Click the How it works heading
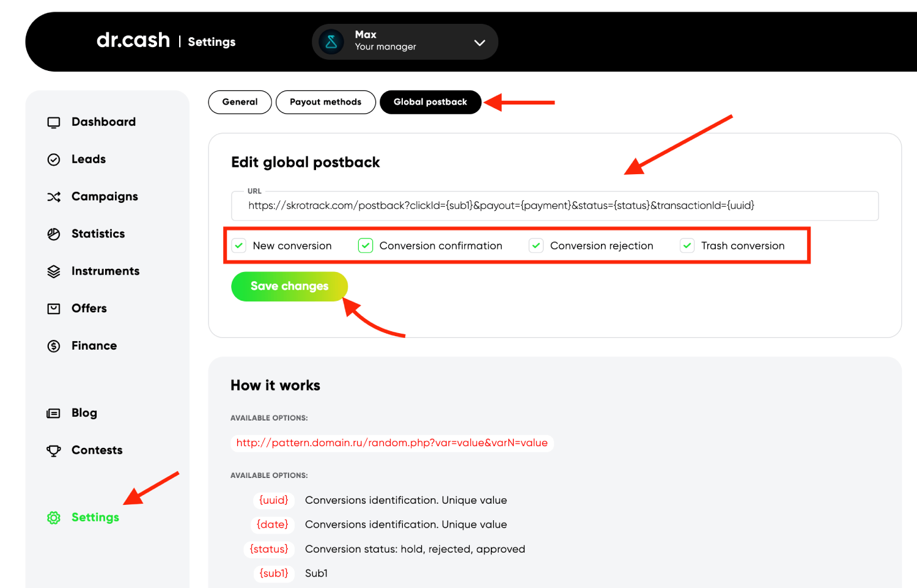 [275, 385]
